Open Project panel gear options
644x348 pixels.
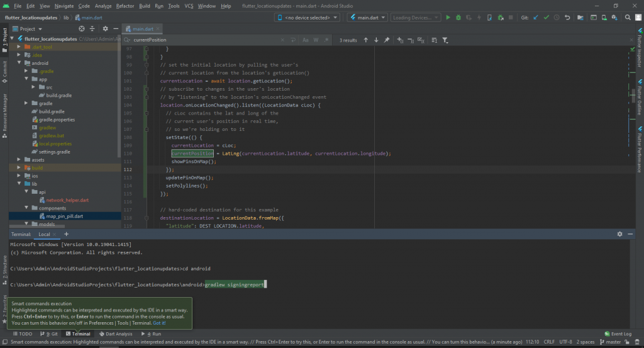coord(105,29)
